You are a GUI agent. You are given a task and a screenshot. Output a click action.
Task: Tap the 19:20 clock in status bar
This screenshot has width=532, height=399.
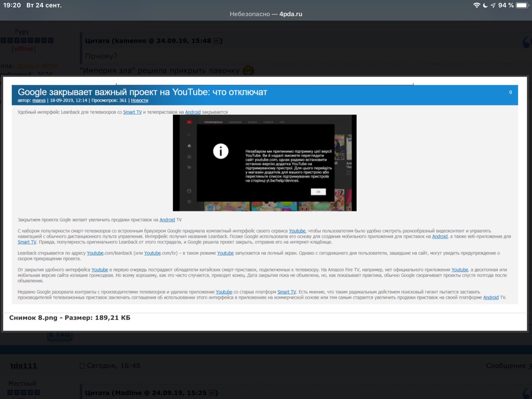click(12, 5)
